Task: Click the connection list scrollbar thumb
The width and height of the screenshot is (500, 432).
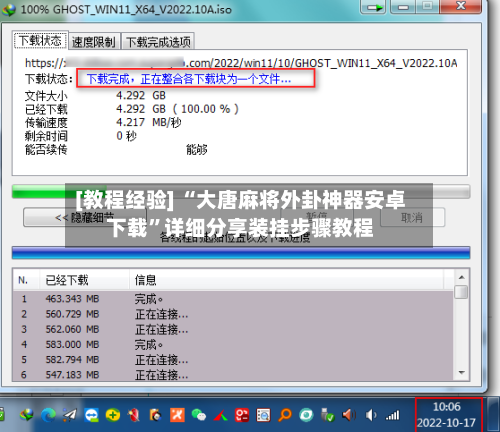Action: point(462,292)
